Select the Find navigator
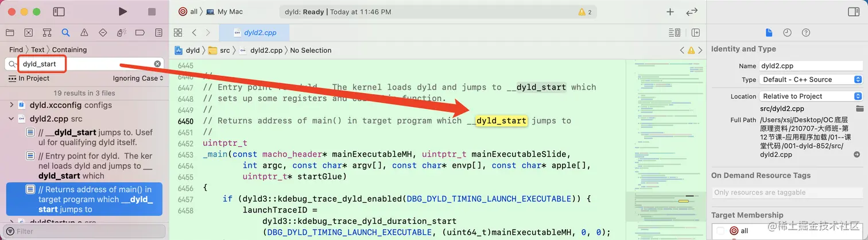 (65, 33)
